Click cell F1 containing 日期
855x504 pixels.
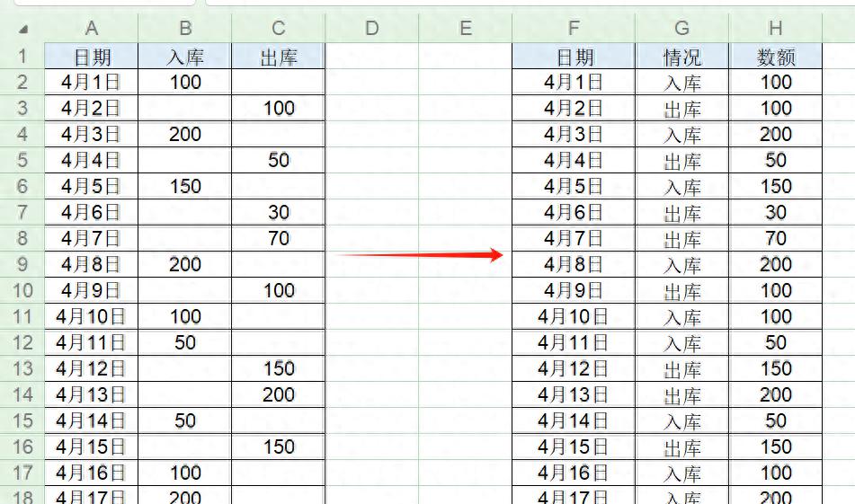[574, 56]
